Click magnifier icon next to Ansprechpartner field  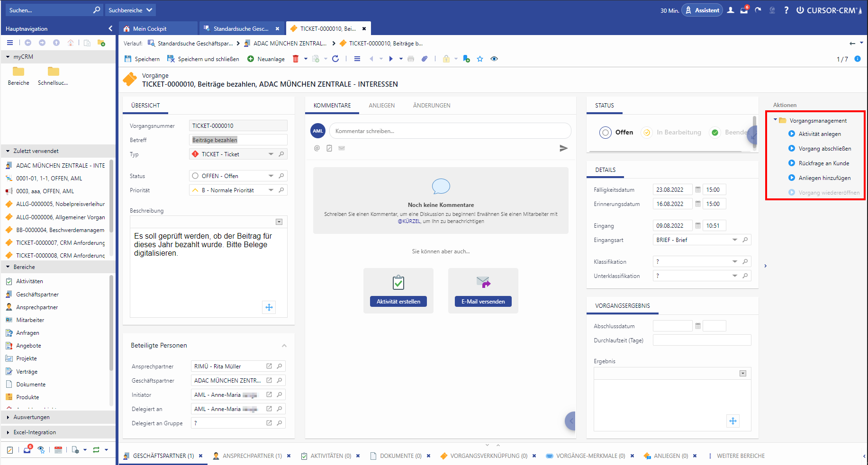pos(280,367)
